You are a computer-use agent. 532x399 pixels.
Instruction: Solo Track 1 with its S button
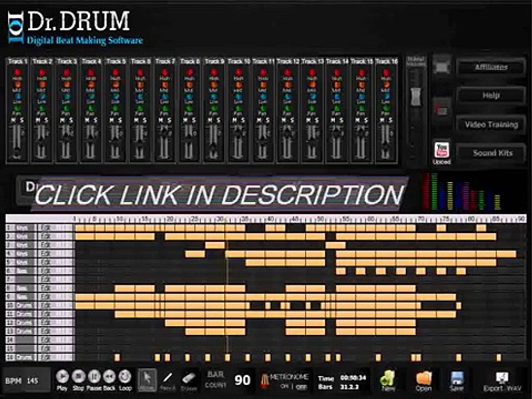click(x=22, y=120)
